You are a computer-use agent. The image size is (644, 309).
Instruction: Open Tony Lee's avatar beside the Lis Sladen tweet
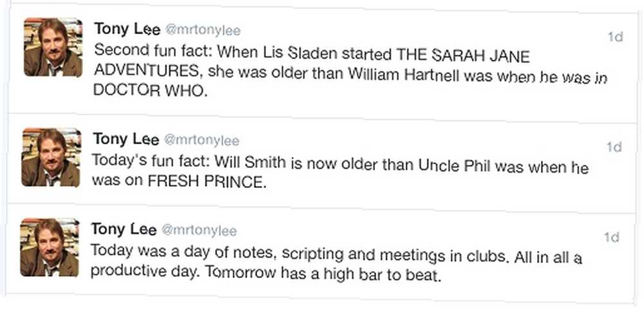tap(53, 47)
